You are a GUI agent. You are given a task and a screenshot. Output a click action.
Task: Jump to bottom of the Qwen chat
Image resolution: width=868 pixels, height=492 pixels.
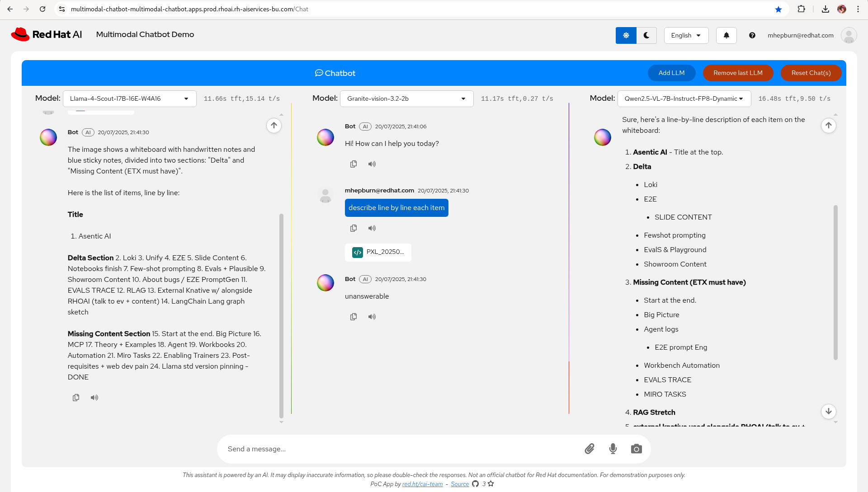829,411
